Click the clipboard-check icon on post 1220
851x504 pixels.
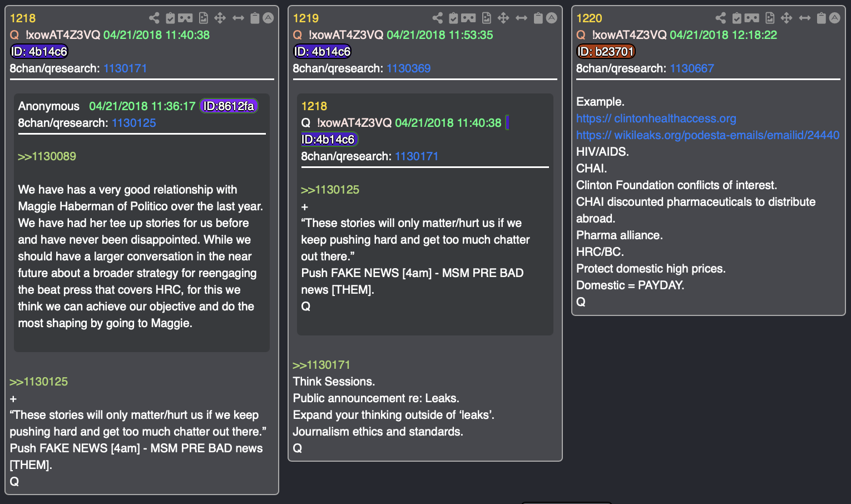(736, 18)
